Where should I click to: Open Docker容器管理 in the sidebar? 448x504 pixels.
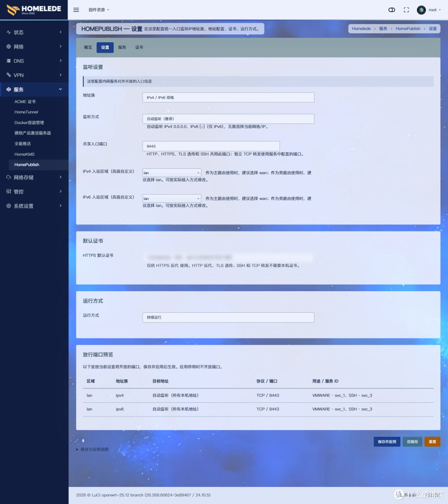tap(29, 123)
